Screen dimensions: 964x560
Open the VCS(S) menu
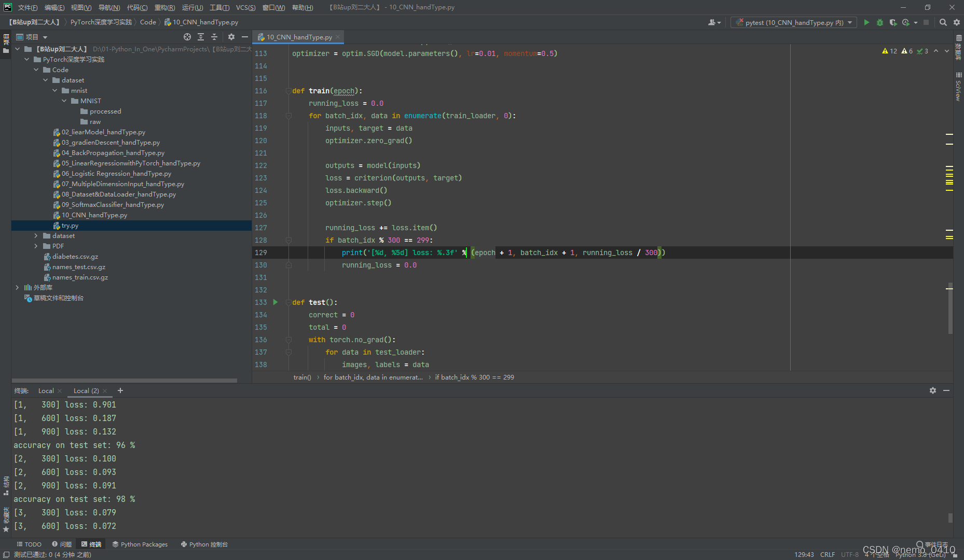coord(245,7)
